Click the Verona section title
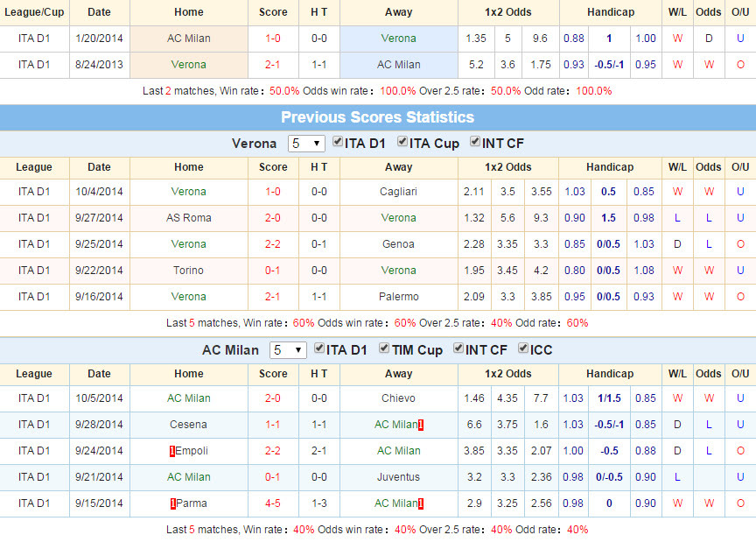Image resolution: width=756 pixels, height=542 pixels. [254, 144]
